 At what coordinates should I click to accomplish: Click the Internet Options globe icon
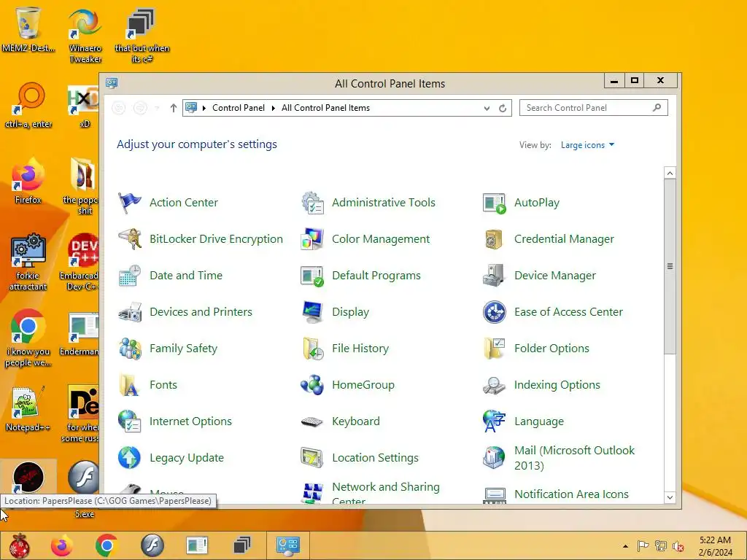tap(130, 421)
